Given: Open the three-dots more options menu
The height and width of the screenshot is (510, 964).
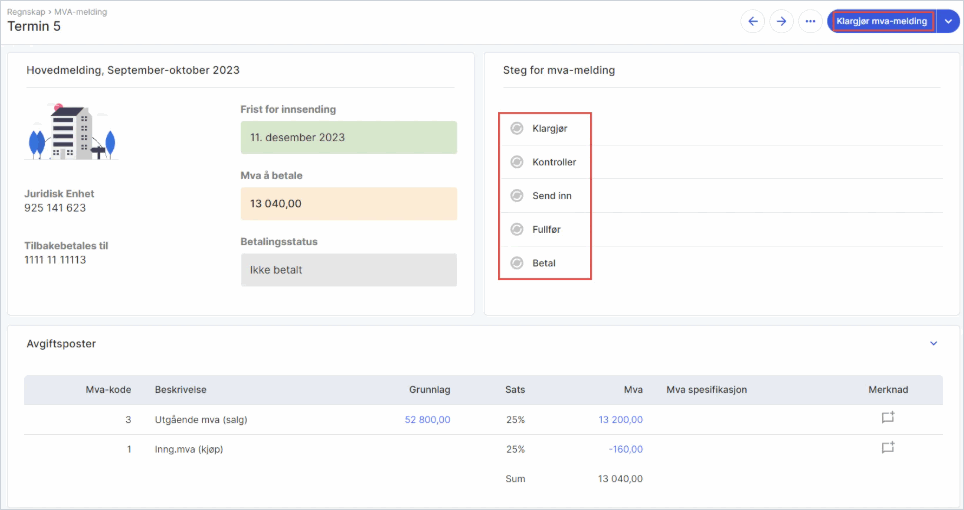Looking at the screenshot, I should tap(810, 22).
